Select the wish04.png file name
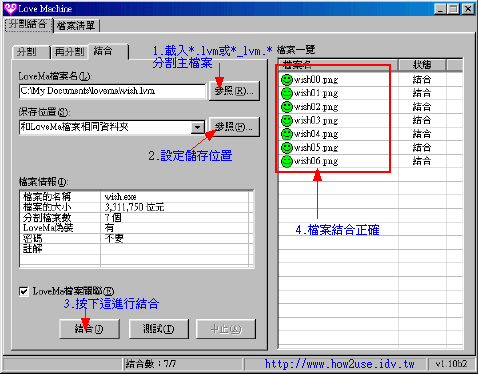 tap(316, 134)
